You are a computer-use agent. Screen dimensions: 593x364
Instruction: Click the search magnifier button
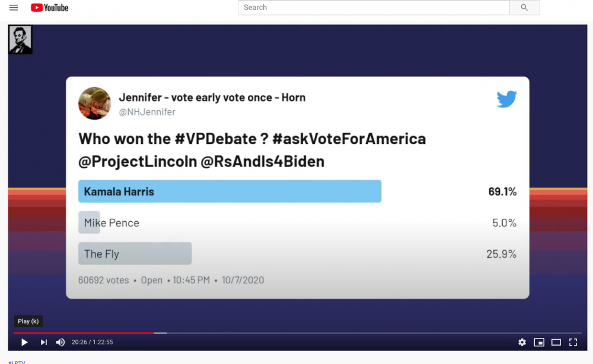[524, 8]
